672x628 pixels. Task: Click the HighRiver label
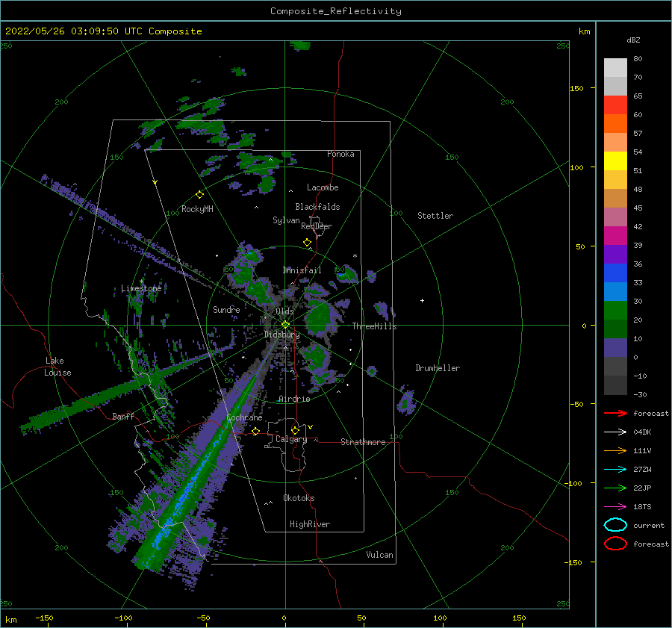click(x=310, y=524)
